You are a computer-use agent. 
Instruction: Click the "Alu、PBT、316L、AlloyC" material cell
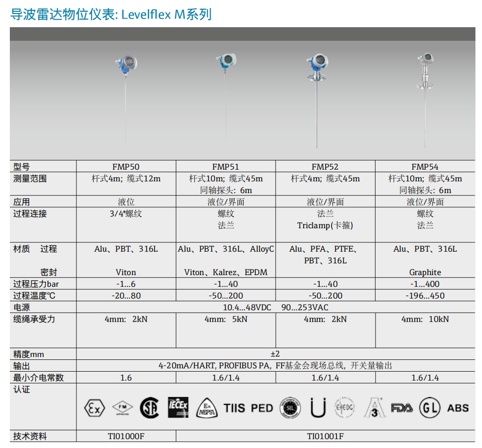tap(226, 248)
